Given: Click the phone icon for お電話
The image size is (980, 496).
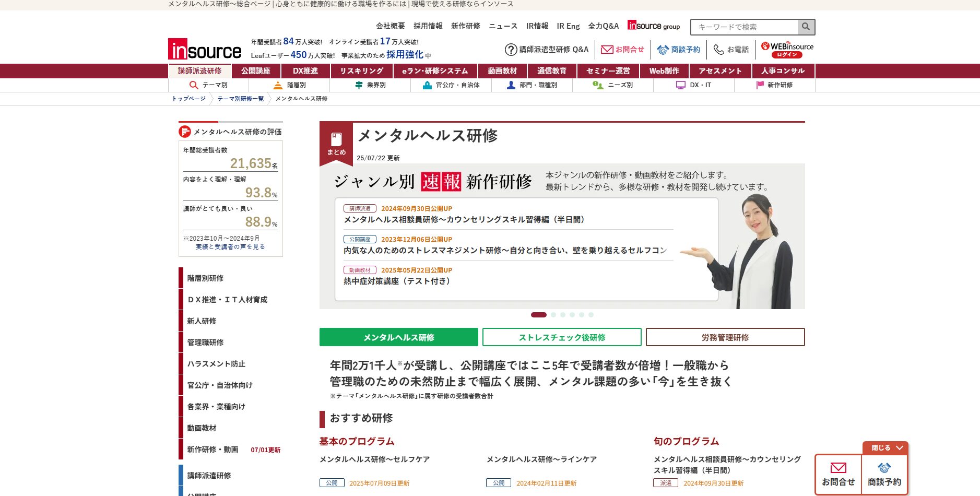Looking at the screenshot, I should point(719,50).
